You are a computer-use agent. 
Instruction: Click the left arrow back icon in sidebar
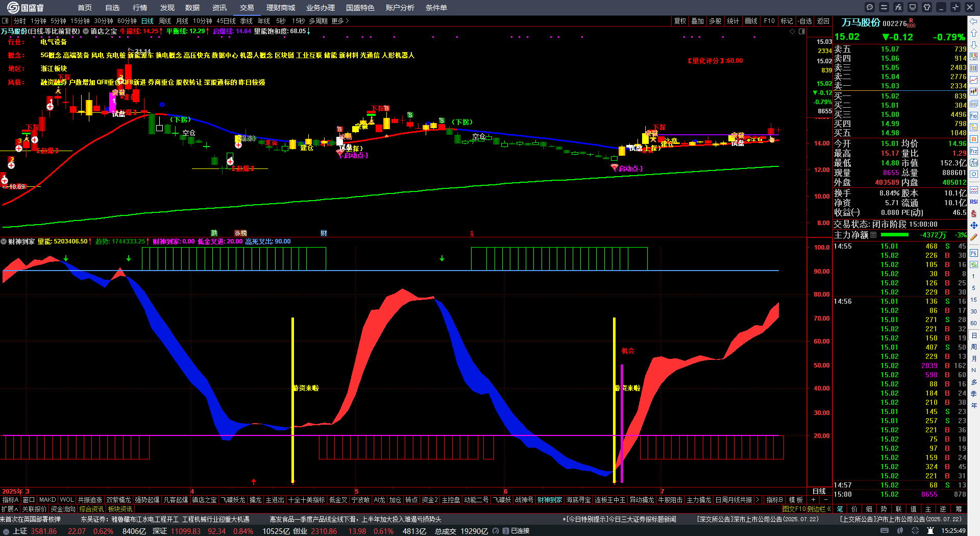pos(974,21)
